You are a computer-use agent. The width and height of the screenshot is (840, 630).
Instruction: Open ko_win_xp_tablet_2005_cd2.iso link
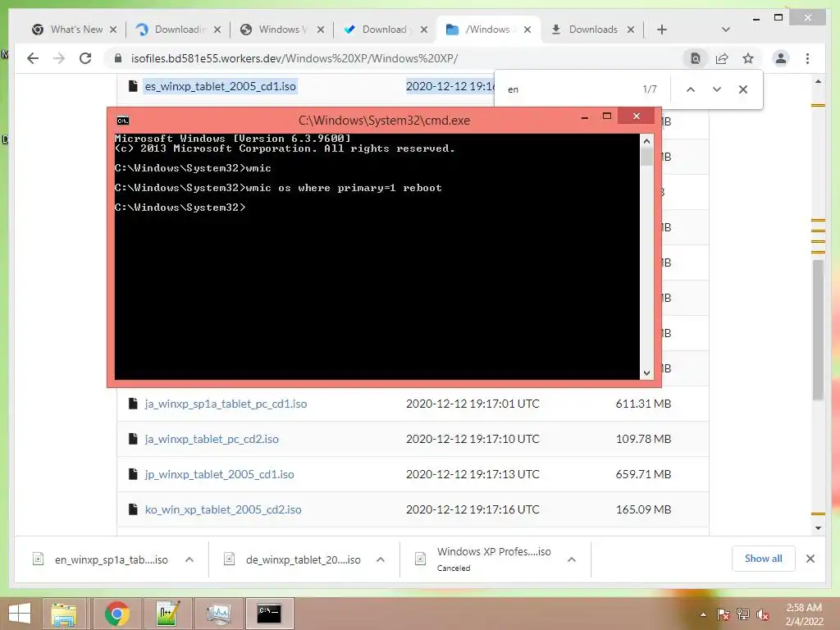click(223, 510)
